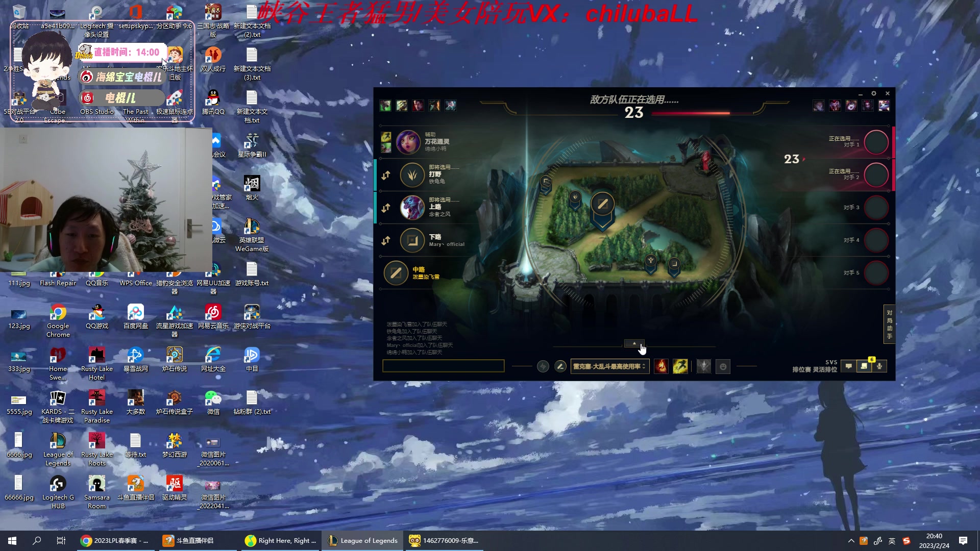980x551 pixels.
Task: Request pick swap with the jungle player
Action: [x=386, y=175]
